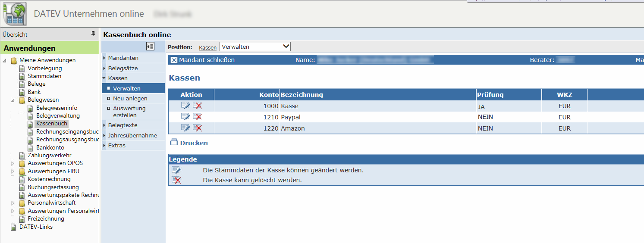The image size is (644, 243).
Task: Edit the Paypal cash register entry
Action: [185, 117]
